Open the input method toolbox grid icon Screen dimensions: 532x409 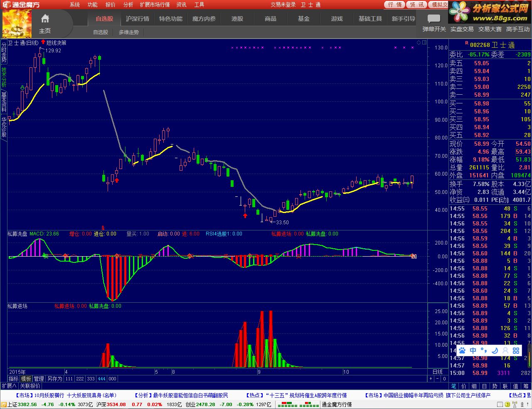516,350
